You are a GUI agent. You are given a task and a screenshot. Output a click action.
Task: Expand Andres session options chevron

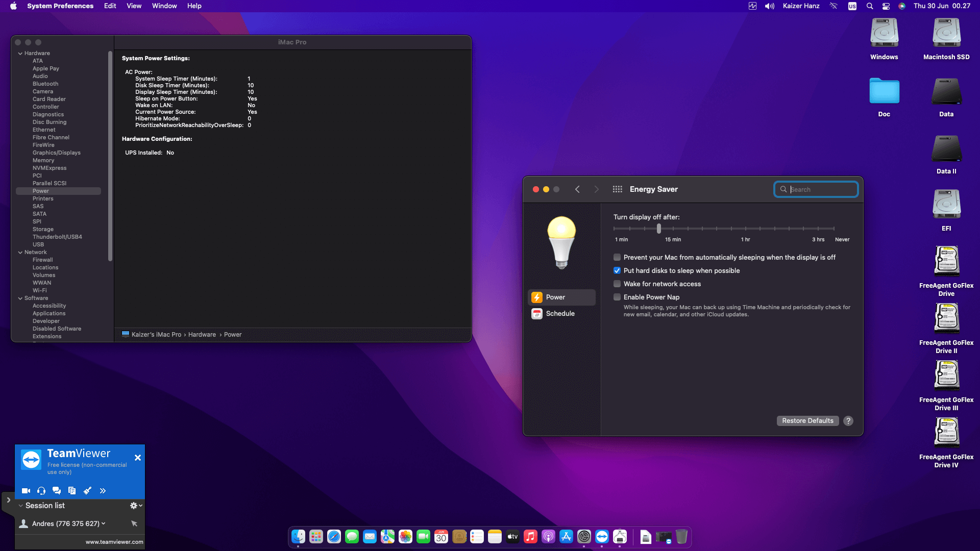click(104, 523)
